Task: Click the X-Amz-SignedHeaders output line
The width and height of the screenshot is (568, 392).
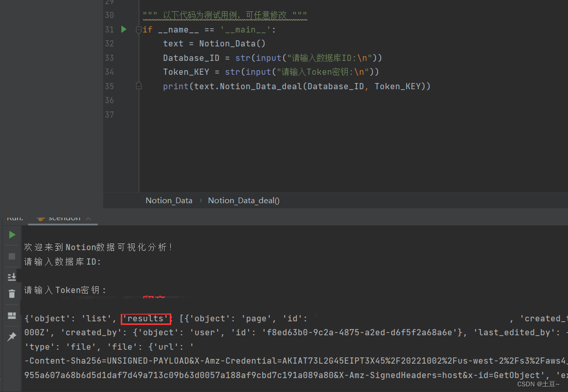Action: coord(296,375)
